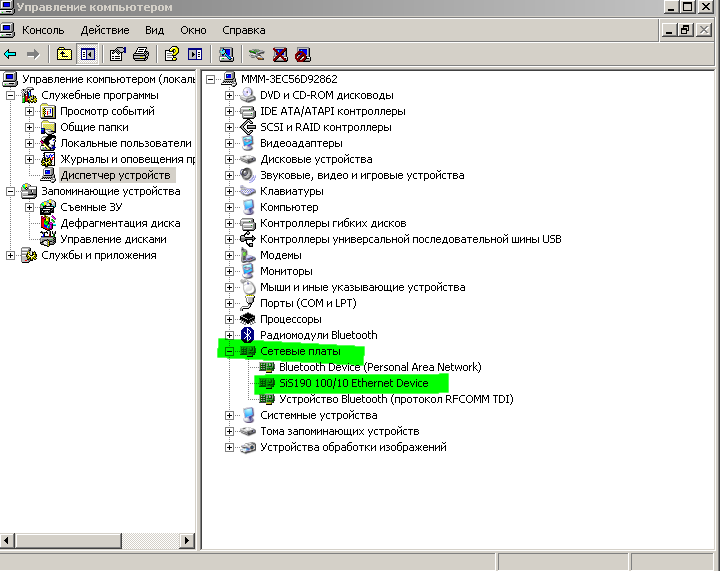The image size is (720, 571).
Task: Expand the Видеоадаптеры node
Action: (230, 143)
